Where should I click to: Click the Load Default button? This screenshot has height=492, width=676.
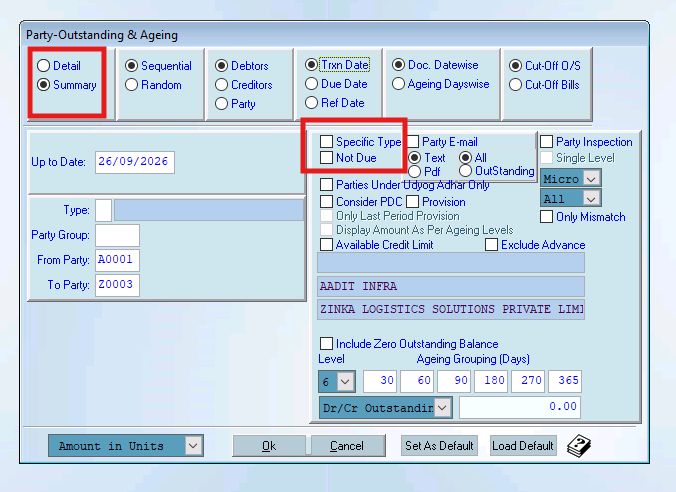[523, 445]
